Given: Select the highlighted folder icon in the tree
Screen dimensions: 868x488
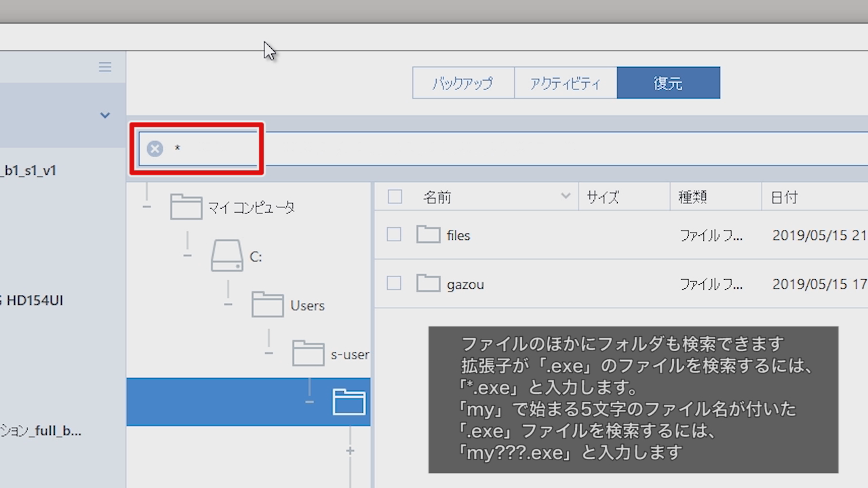Looking at the screenshot, I should click(x=349, y=401).
